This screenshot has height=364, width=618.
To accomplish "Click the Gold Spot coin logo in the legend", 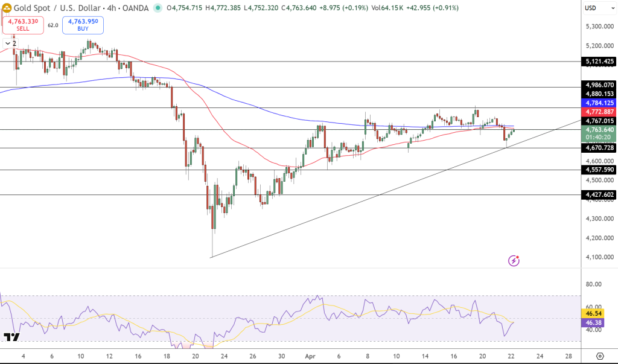I will (7, 8).
